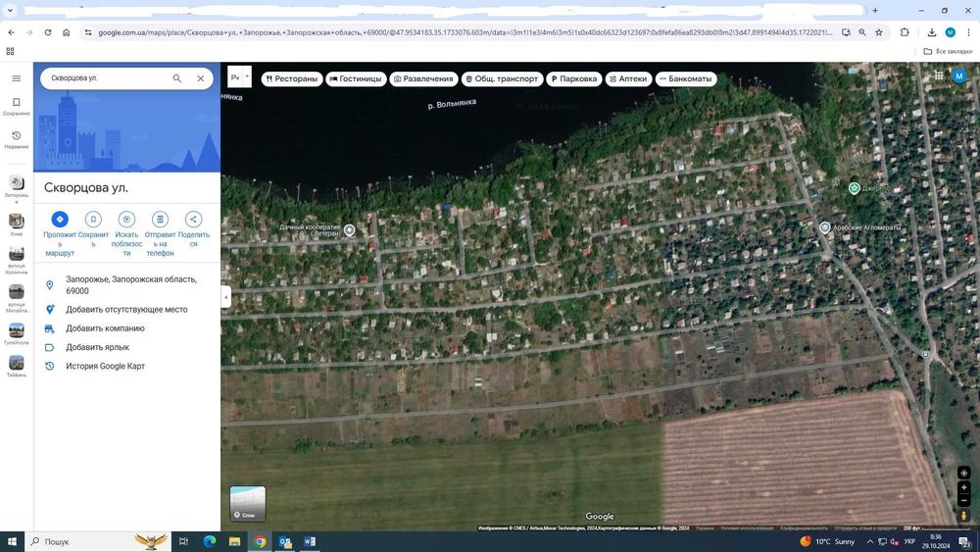The height and width of the screenshot is (552, 980).
Task: Open the Google account avatar on map
Action: pyautogui.click(x=958, y=75)
